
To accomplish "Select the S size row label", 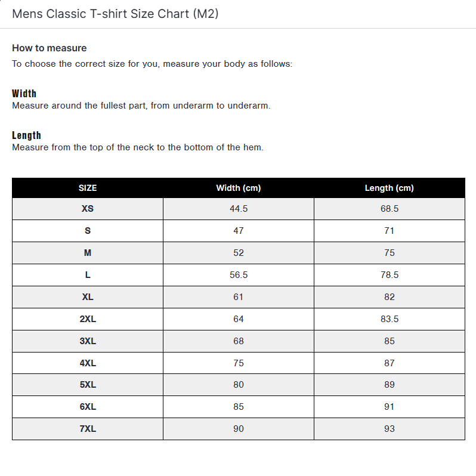I will click(88, 231).
